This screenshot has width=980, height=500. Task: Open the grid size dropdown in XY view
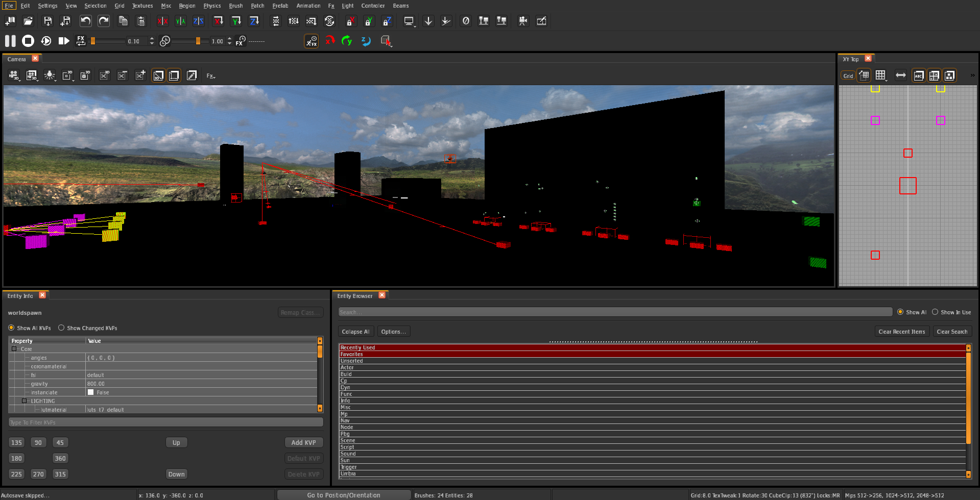(x=881, y=76)
